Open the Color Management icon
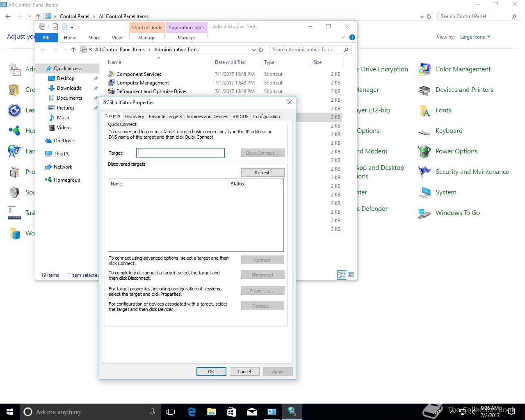 coord(424,69)
